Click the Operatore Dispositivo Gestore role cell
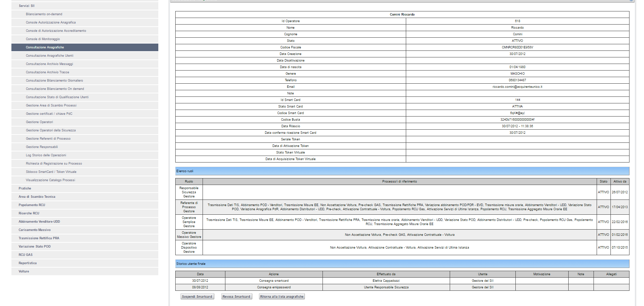 pos(189,248)
